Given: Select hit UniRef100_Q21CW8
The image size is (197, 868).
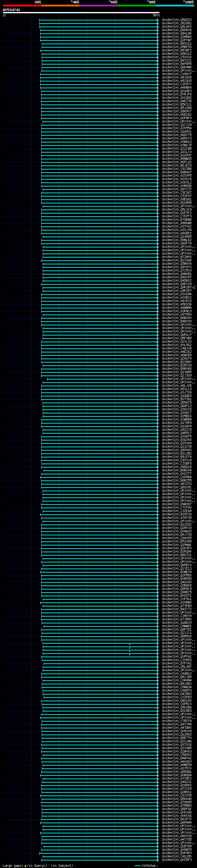Looking at the screenshot, I should 177,148.
